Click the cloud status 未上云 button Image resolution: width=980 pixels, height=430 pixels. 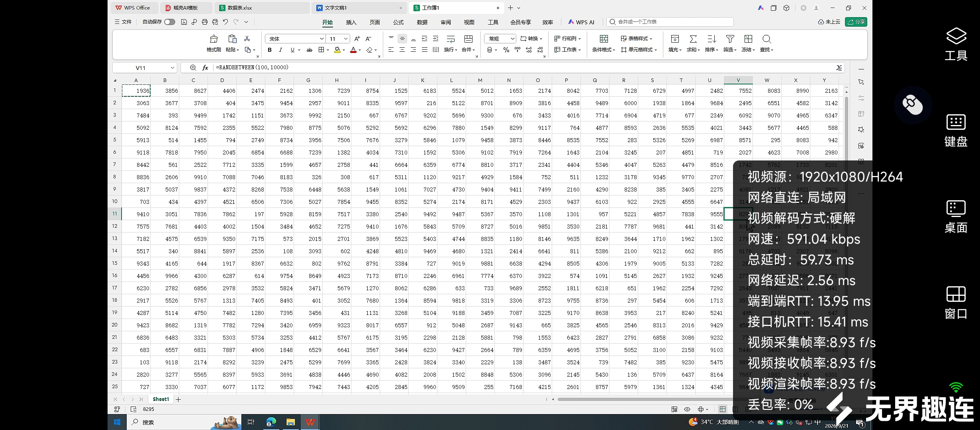[x=829, y=22]
